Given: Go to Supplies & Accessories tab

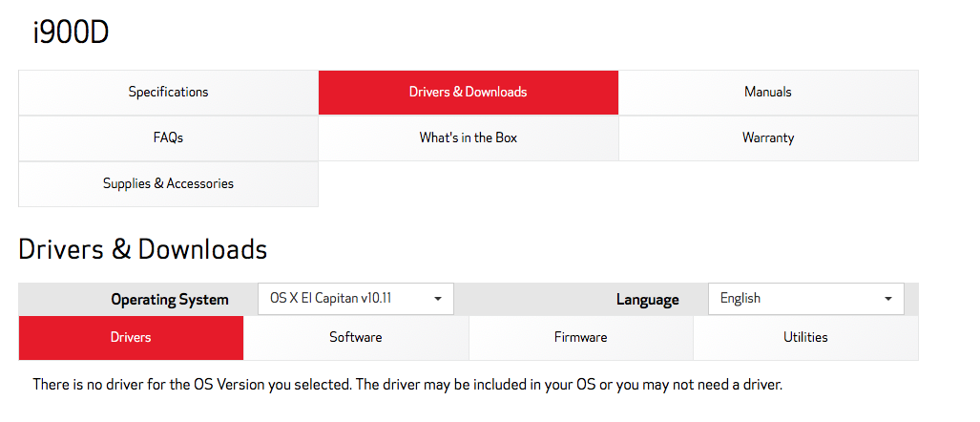Looking at the screenshot, I should (x=168, y=184).
